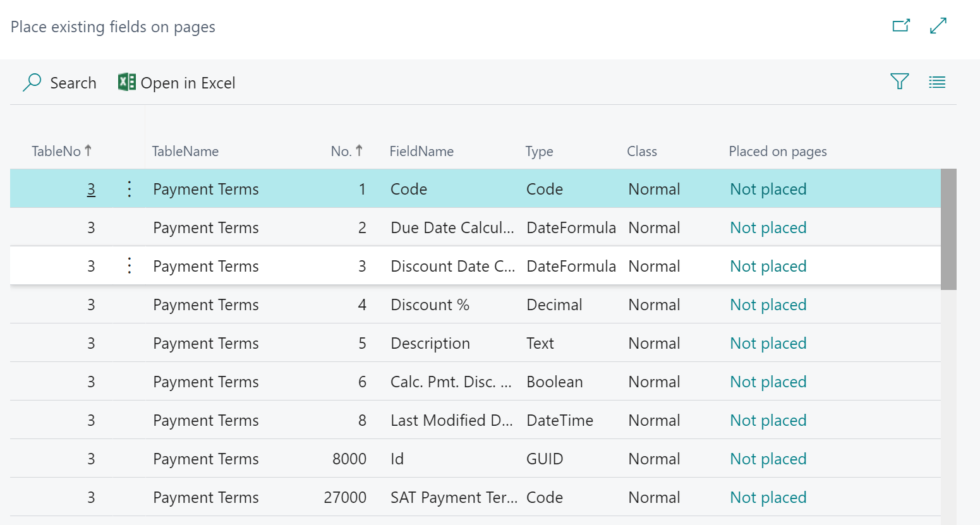Open Placed on pages column header

coord(778,151)
